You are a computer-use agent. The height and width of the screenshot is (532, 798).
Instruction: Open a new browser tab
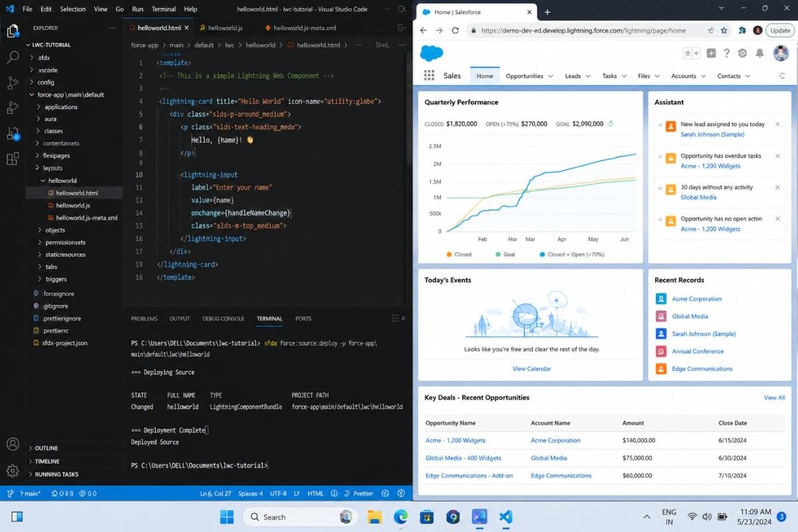click(x=547, y=12)
